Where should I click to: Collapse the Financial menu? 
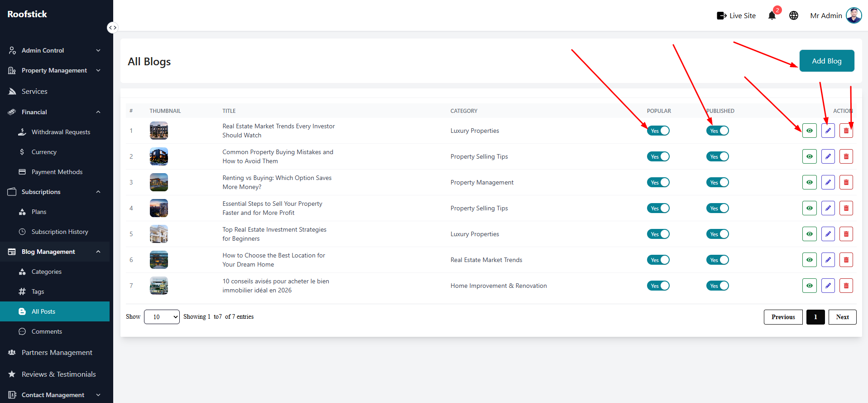pyautogui.click(x=55, y=112)
